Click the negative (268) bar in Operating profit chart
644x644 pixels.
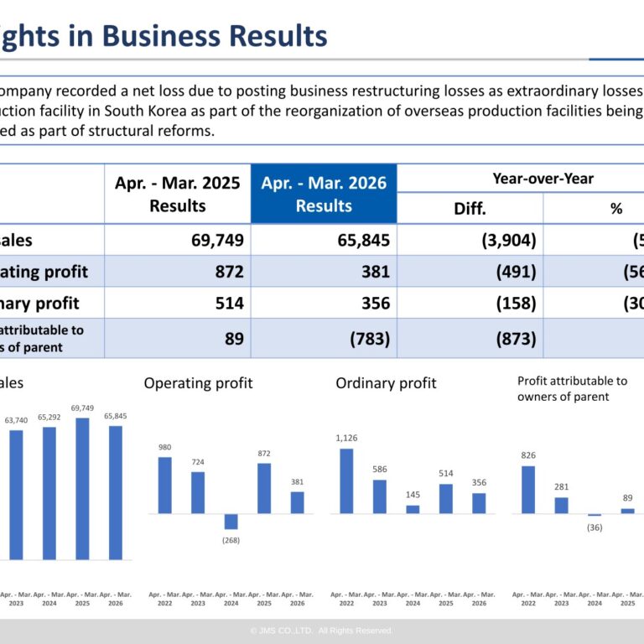point(231,522)
